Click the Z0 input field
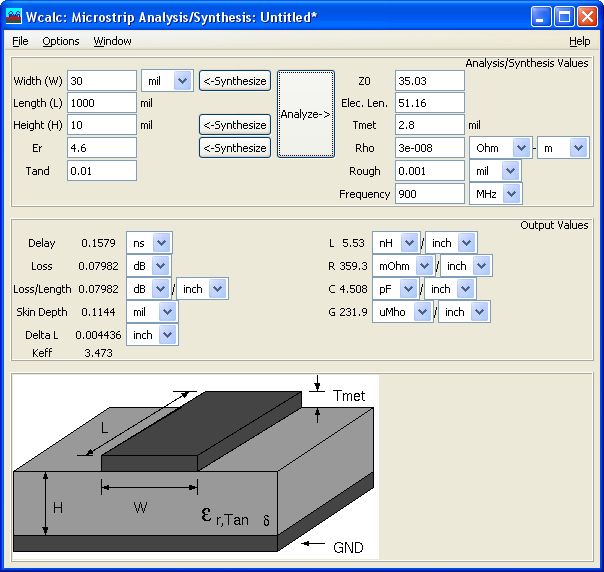The height and width of the screenshot is (572, 604). click(x=429, y=81)
